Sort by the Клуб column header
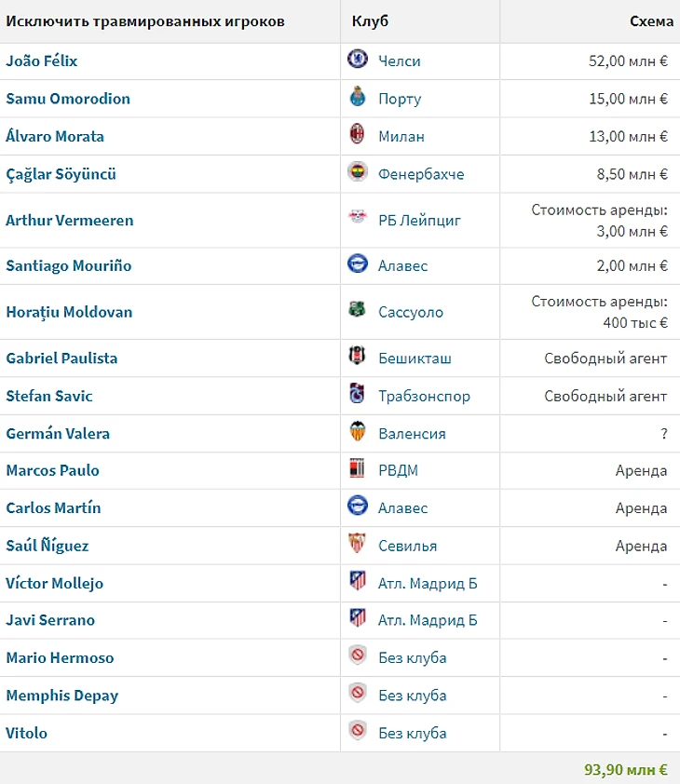Image resolution: width=680 pixels, height=784 pixels. point(370,21)
